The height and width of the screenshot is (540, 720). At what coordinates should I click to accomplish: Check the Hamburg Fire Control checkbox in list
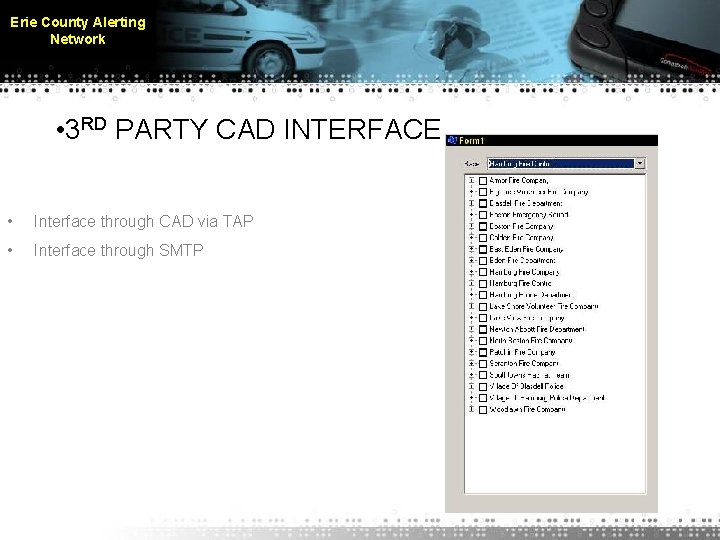(483, 284)
